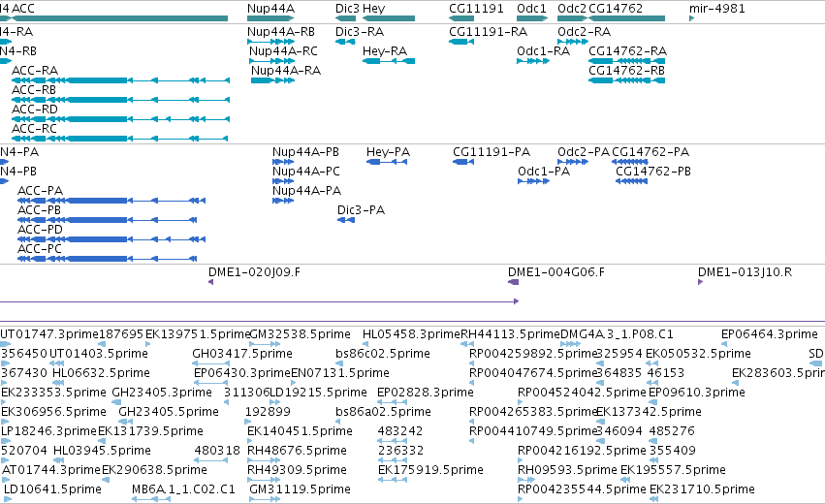
Task: Select the Odc1-RA transcript label
Action: 544,51
